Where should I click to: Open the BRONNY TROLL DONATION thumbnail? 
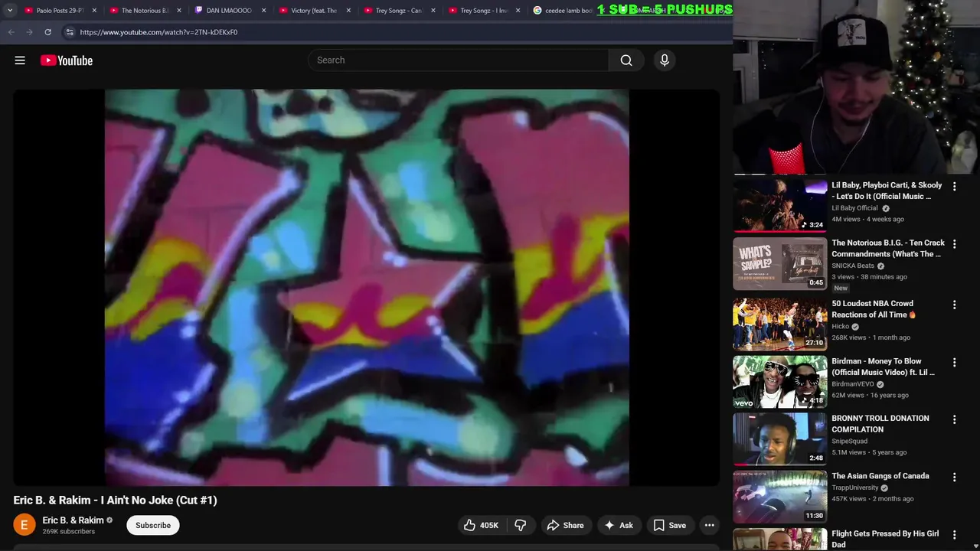coord(780,439)
